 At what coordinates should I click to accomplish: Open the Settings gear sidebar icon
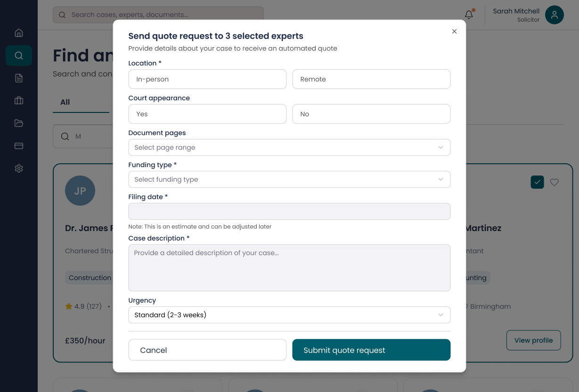[19, 168]
